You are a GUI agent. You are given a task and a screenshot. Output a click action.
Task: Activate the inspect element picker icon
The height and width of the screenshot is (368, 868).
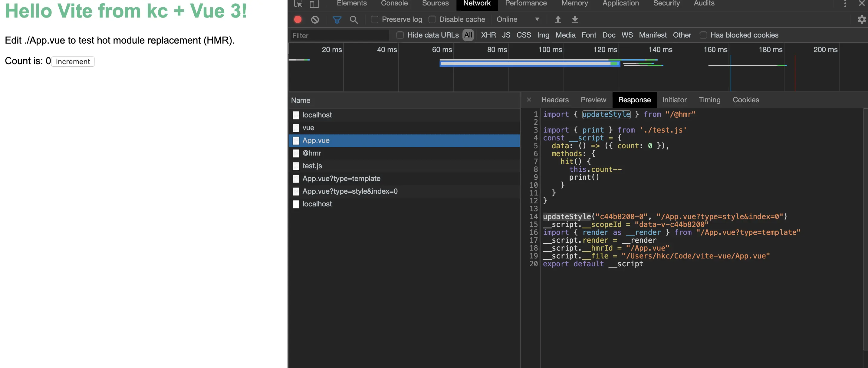click(298, 4)
